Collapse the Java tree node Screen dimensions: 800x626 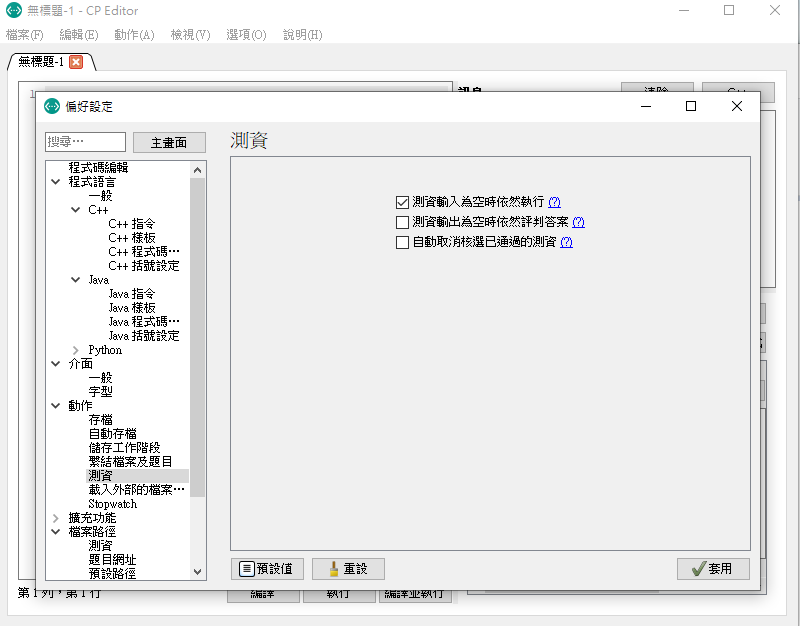[76, 280]
